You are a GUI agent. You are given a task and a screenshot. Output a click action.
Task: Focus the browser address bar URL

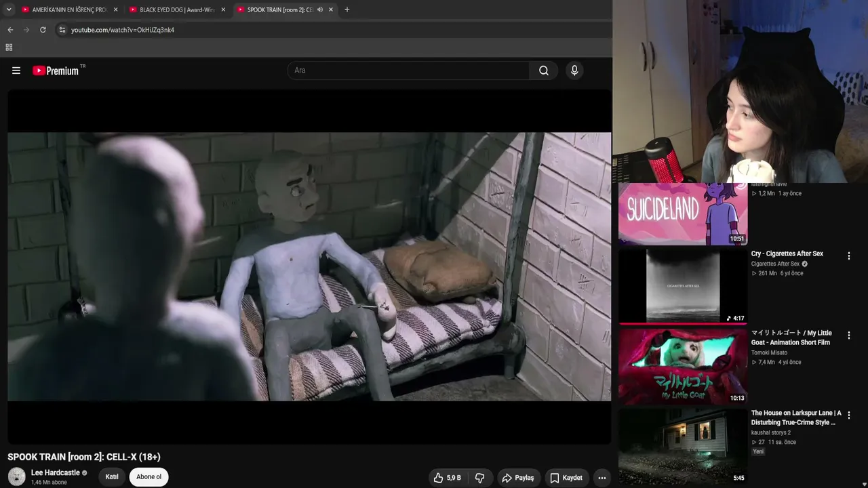pos(123,30)
